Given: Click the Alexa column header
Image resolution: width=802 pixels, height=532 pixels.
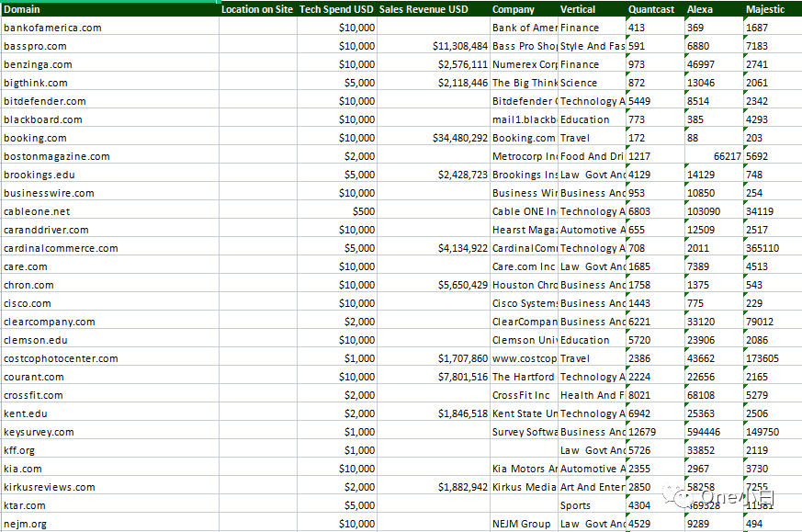Looking at the screenshot, I should (700, 9).
